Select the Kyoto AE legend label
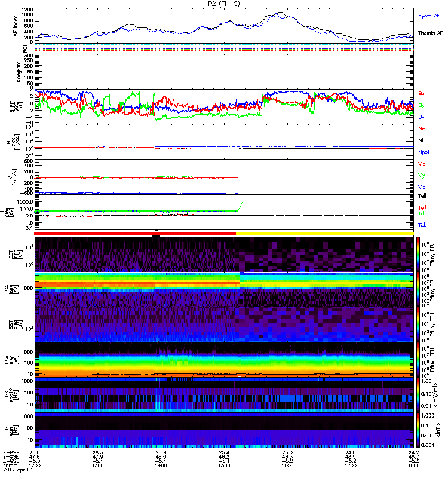Viewport: 448px width, 478px height. point(429,16)
